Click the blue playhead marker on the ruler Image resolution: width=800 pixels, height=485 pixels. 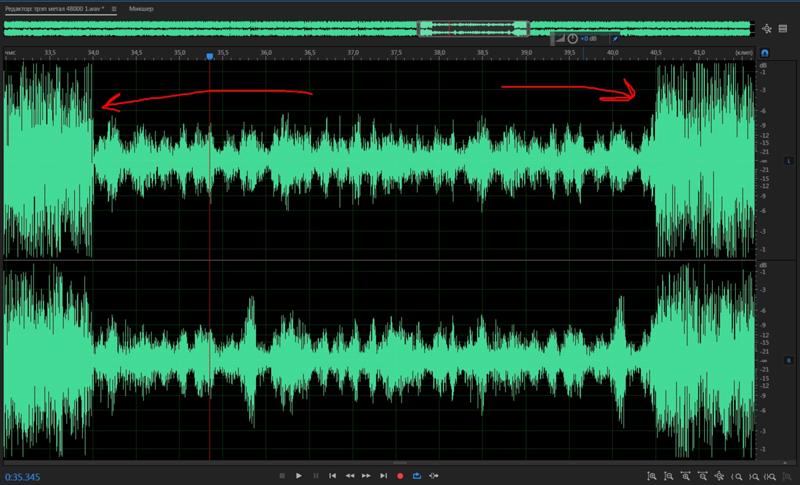[210, 56]
